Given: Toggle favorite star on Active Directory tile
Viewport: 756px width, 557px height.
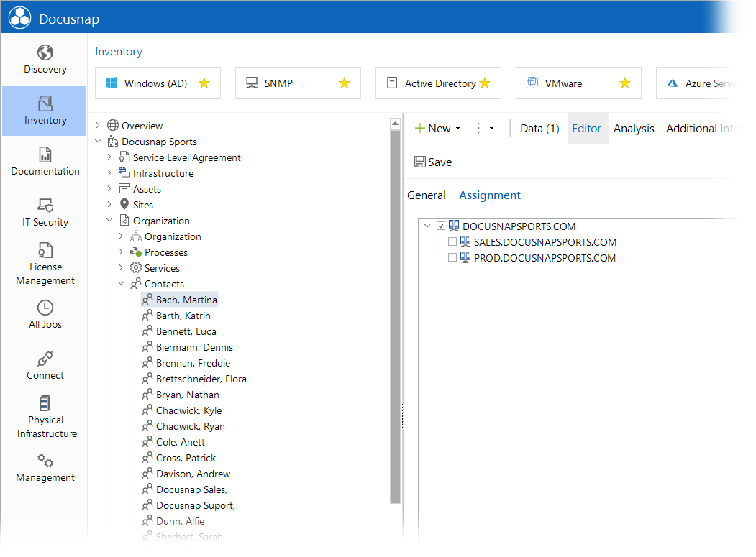Looking at the screenshot, I should pos(485,83).
